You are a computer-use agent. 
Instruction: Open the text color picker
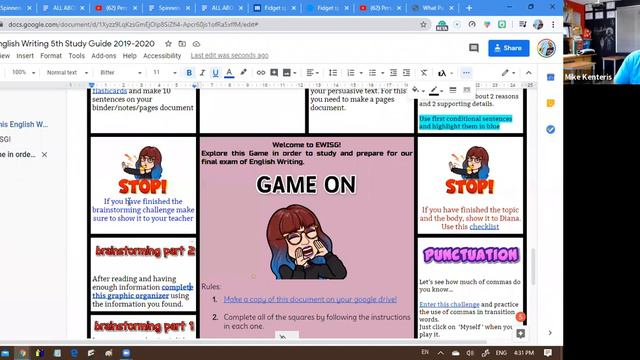click(229, 73)
